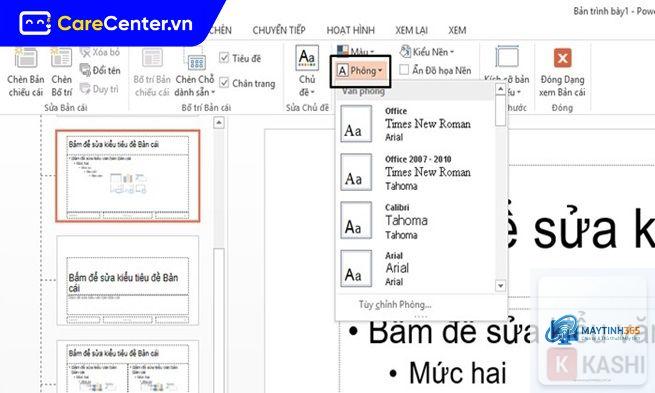
Task: Switch to HOẠT HÌNH tab
Action: tap(350, 30)
